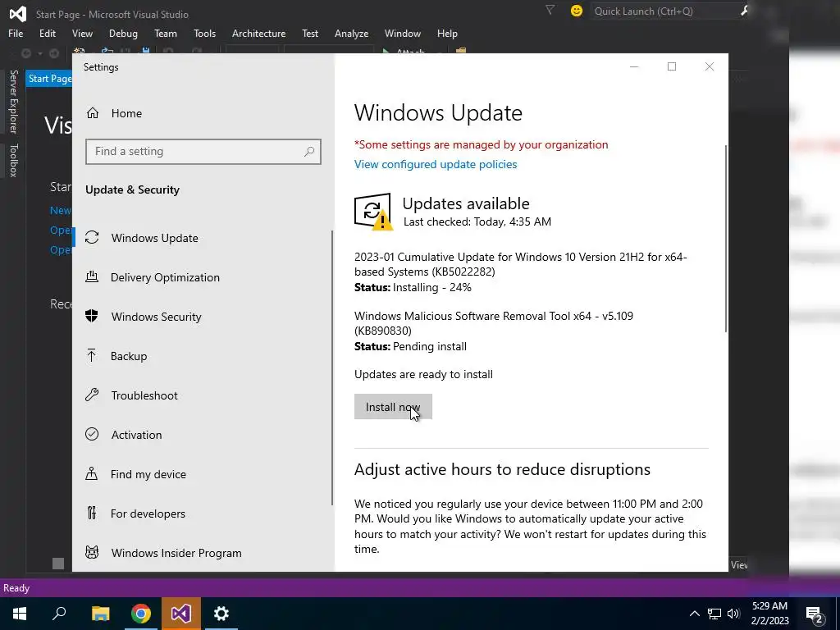Click the Settings content scrollbar
The width and height of the screenshot is (840, 630).
pos(726,239)
